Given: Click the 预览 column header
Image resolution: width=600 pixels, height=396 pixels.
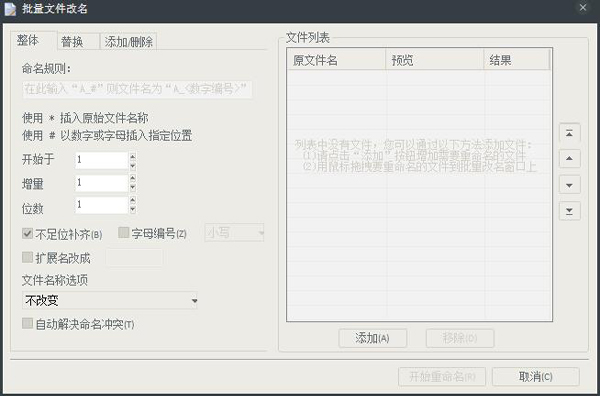Looking at the screenshot, I should click(435, 60).
